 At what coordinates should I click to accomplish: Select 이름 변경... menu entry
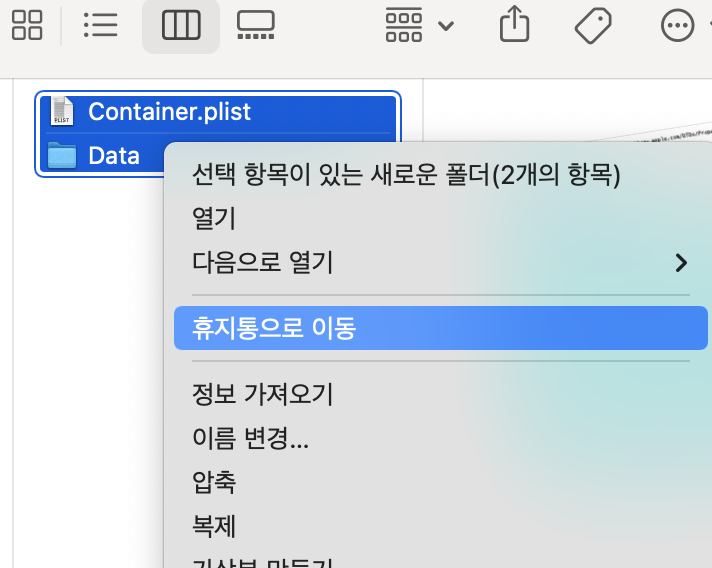tap(250, 438)
